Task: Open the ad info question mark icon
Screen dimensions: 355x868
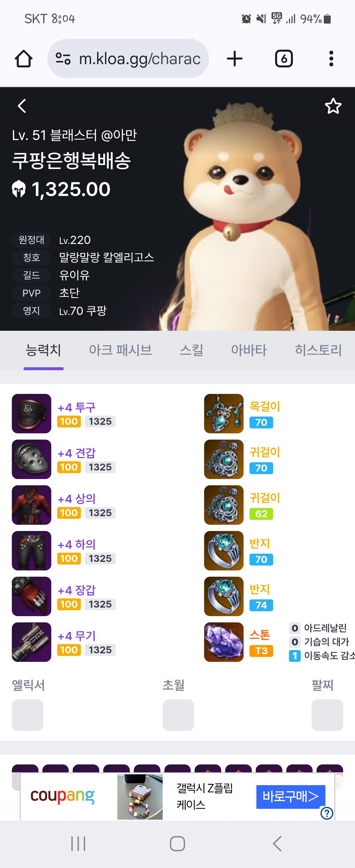Action: tap(327, 813)
